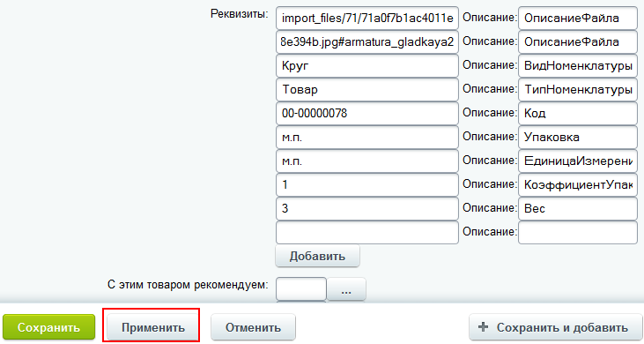Screen dimensions: 644x344
Task: Click the plus icon on Сохранить и добавить
Action: (484, 327)
